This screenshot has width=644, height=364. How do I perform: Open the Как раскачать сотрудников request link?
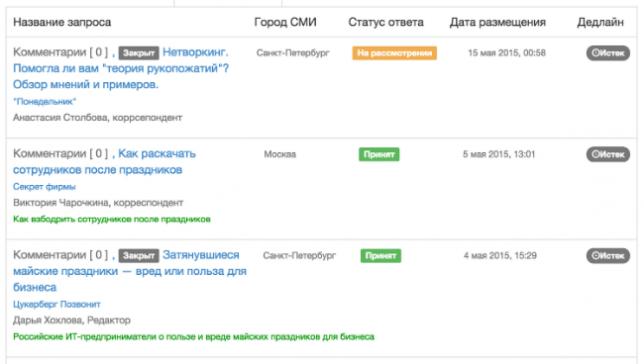tap(104, 161)
